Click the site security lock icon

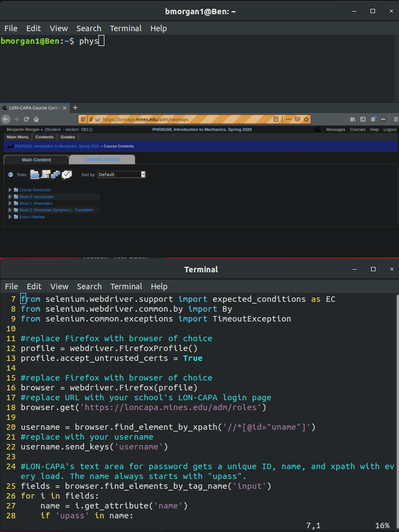click(x=92, y=119)
